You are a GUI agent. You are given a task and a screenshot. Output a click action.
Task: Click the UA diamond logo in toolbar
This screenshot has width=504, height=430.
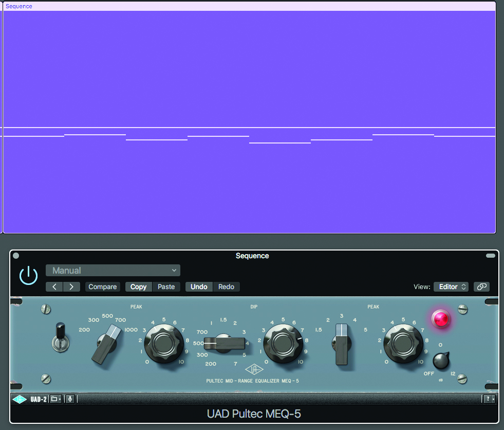(x=20, y=400)
